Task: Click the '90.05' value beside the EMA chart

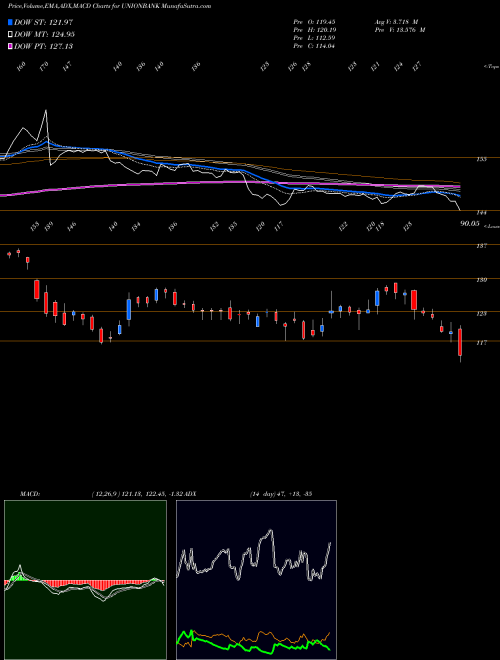Action: [x=470, y=224]
